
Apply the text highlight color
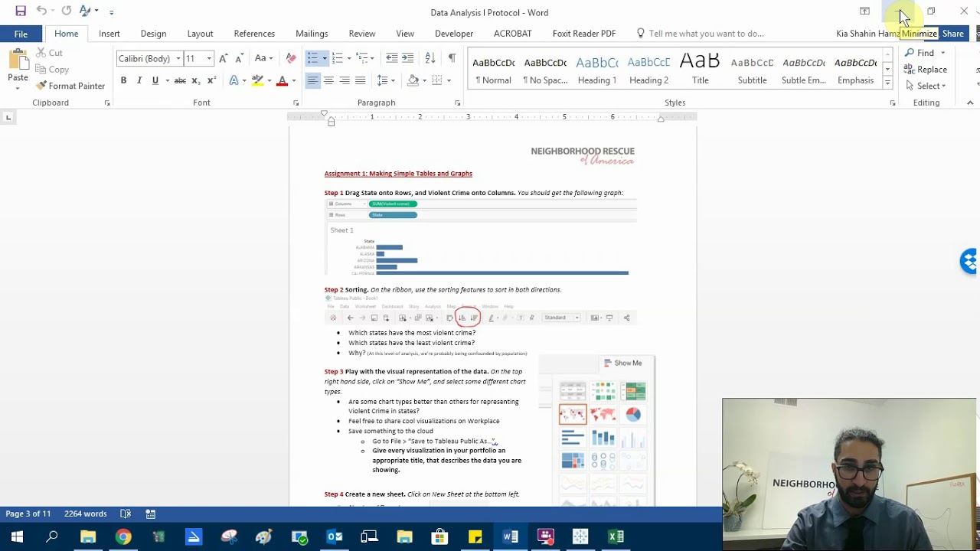(x=257, y=80)
